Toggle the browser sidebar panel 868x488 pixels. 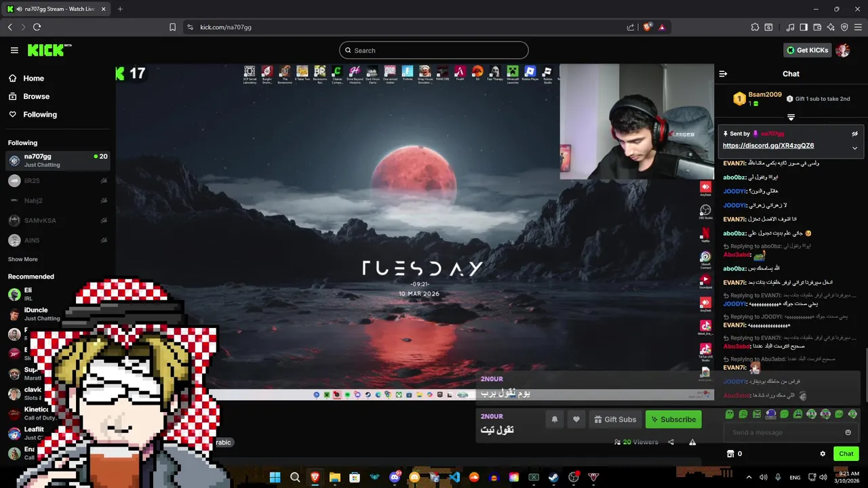(x=804, y=27)
